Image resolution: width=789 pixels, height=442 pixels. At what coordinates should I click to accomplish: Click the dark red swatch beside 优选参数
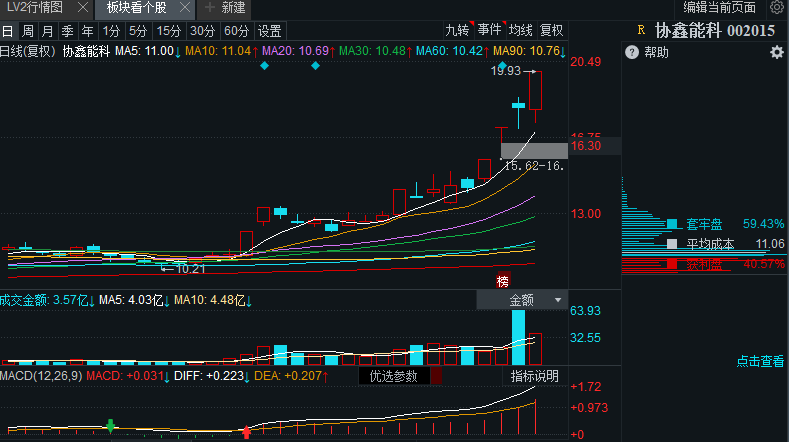tap(436, 376)
